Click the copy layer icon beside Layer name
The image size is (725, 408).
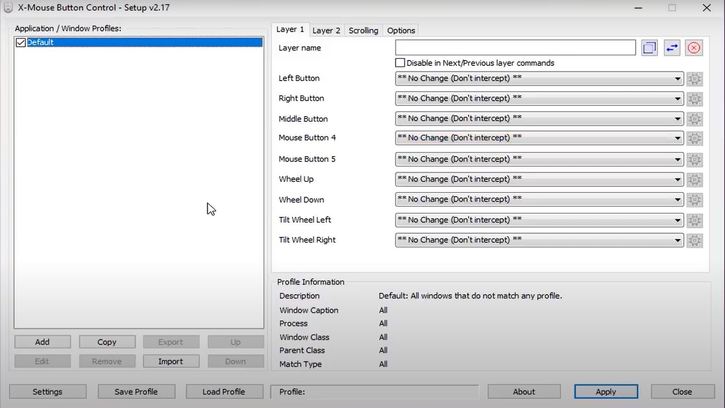point(649,48)
